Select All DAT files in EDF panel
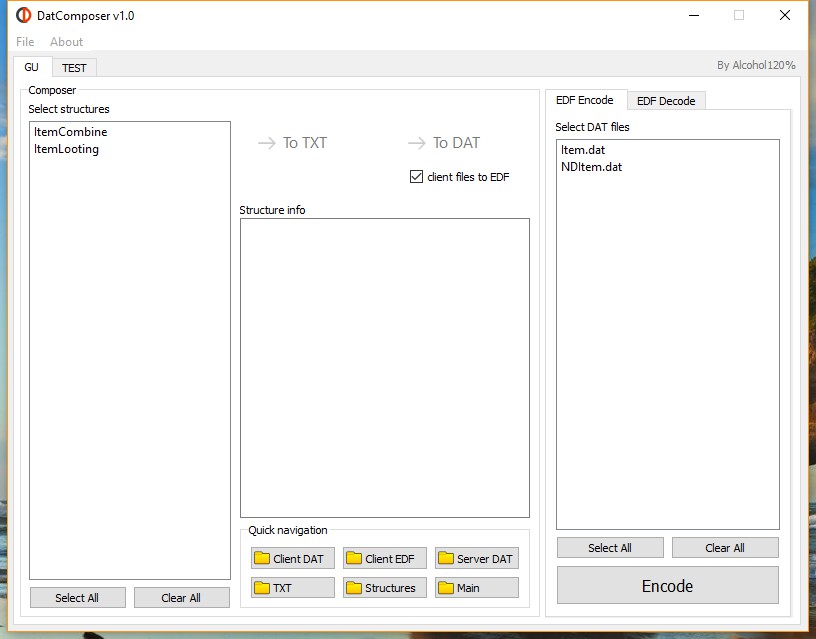Screen dimensions: 816x639 tap(610, 548)
